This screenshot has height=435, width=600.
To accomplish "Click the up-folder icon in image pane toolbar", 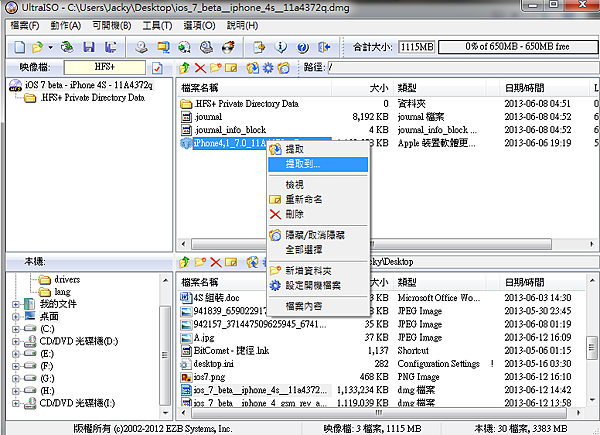I will click(184, 68).
